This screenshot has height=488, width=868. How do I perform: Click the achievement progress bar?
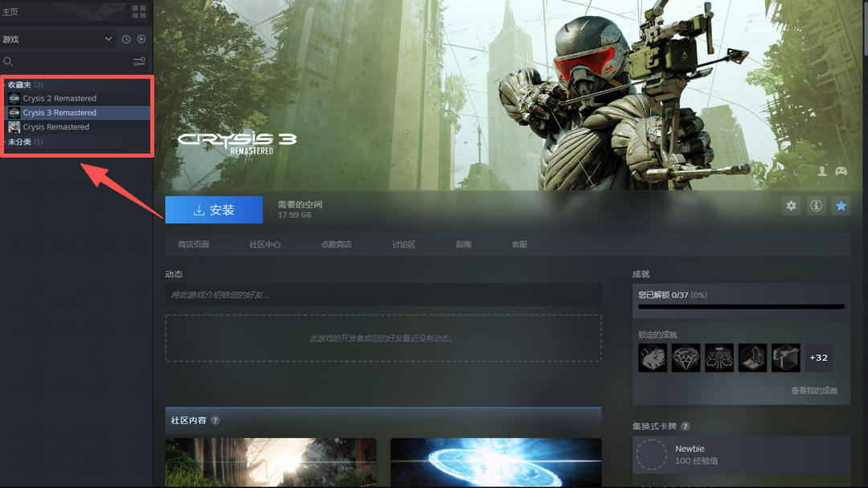click(x=741, y=306)
